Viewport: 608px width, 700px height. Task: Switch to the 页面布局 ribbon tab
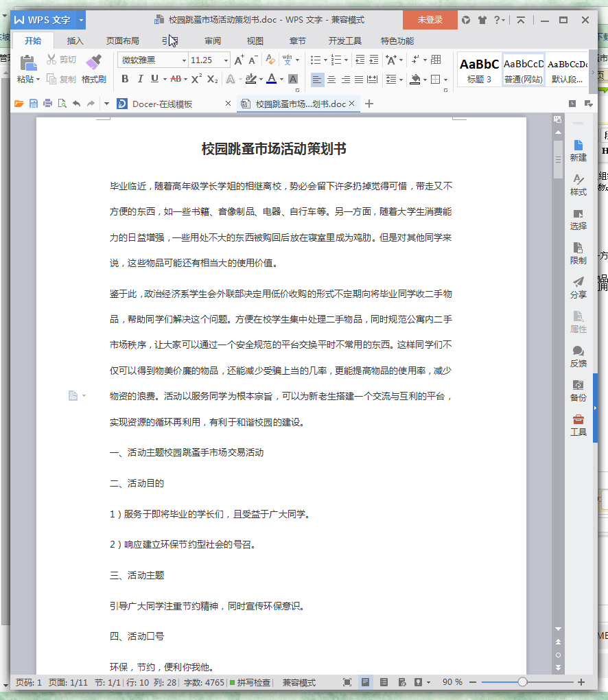122,41
